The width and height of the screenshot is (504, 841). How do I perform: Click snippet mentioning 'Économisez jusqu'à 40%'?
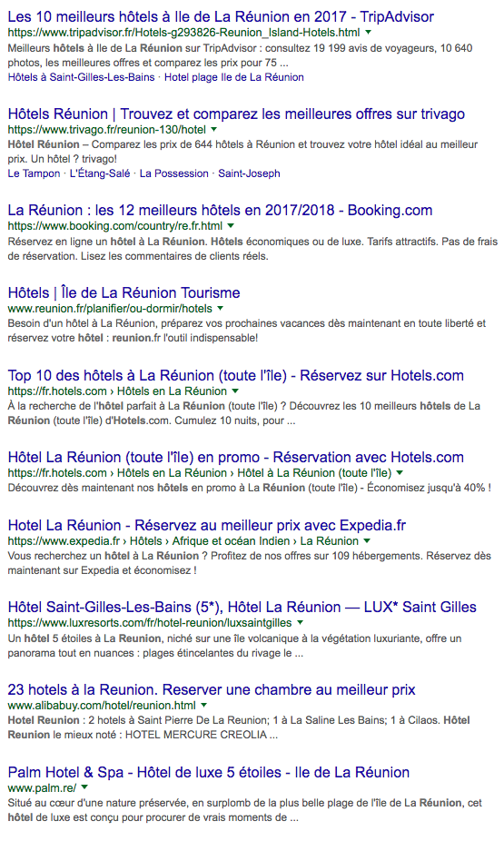click(x=250, y=488)
